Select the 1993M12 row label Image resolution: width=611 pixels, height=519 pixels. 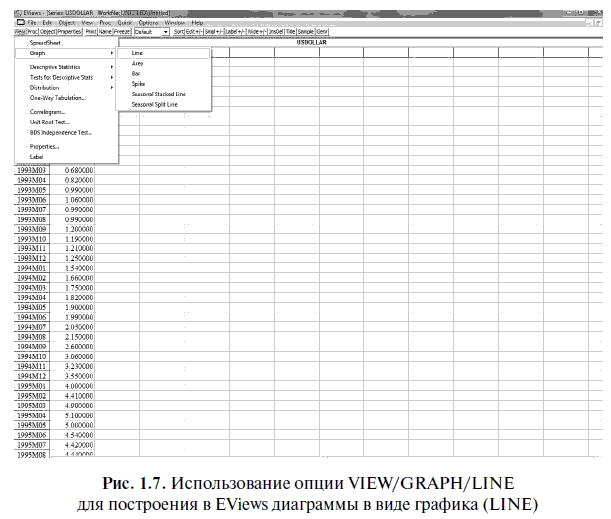pos(32,258)
